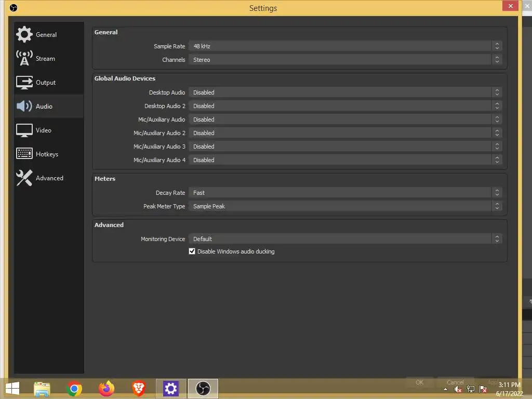Click the Meters section heading
This screenshot has height=399, width=532.
click(105, 179)
